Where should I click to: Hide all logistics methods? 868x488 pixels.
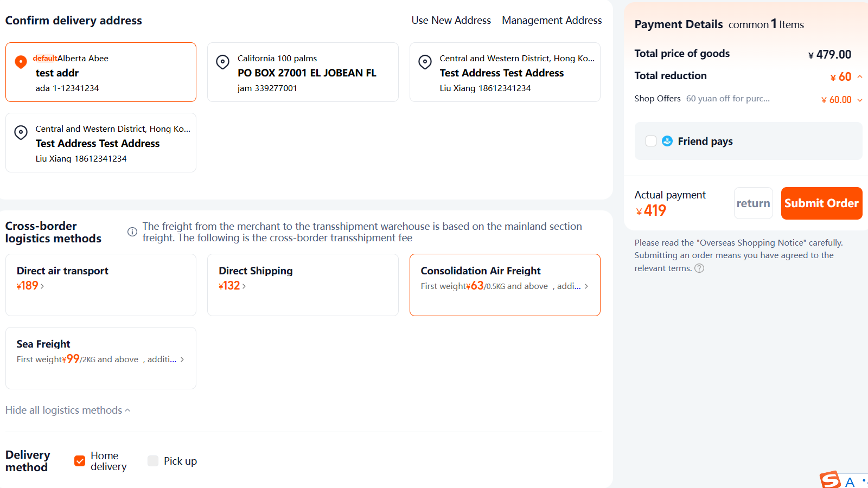pyautogui.click(x=67, y=410)
